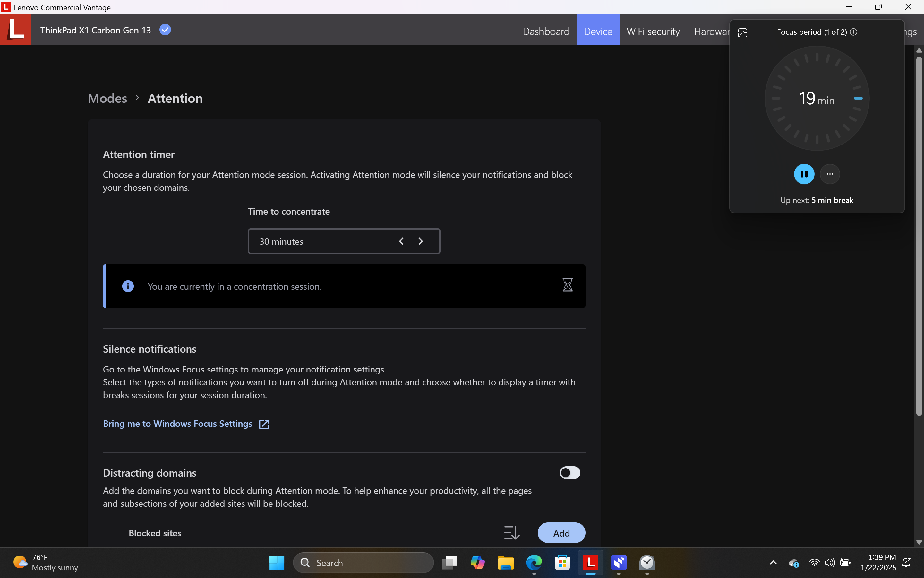Screen dimensions: 924x578
Task: Open the Clock app from taskbar
Action: (647, 563)
